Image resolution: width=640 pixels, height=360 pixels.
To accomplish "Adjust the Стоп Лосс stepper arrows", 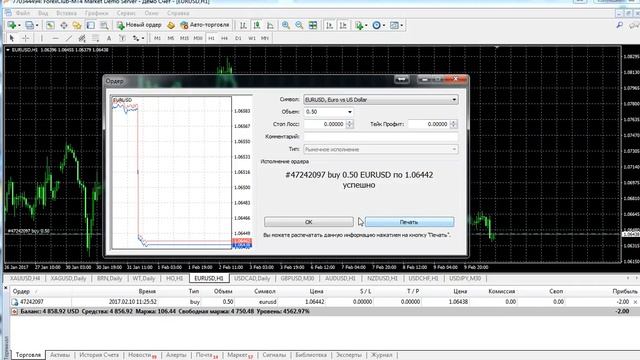I will [349, 124].
